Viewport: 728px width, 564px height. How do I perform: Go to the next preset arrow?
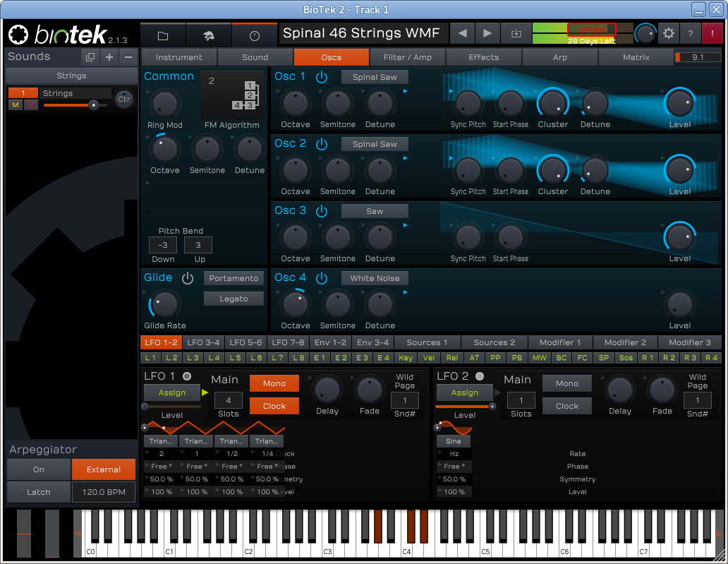(x=487, y=33)
